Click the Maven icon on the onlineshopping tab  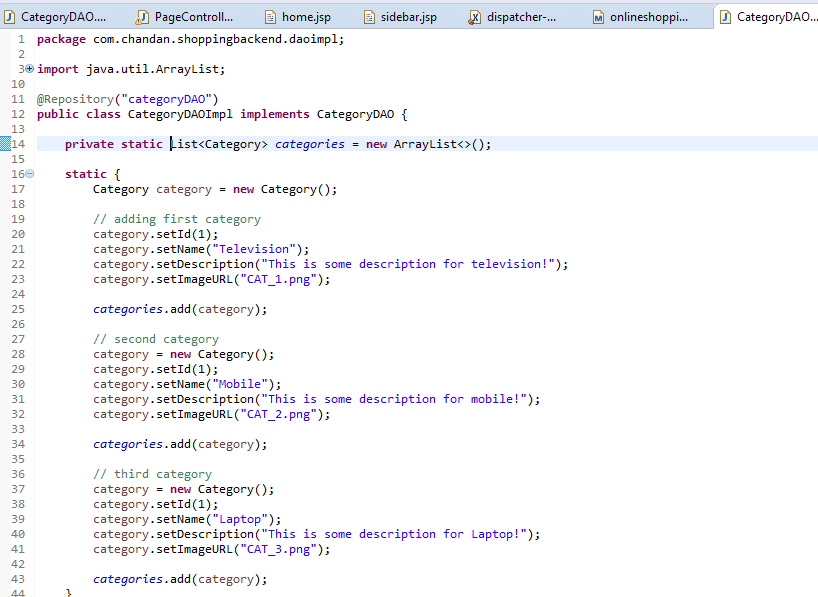coord(600,16)
